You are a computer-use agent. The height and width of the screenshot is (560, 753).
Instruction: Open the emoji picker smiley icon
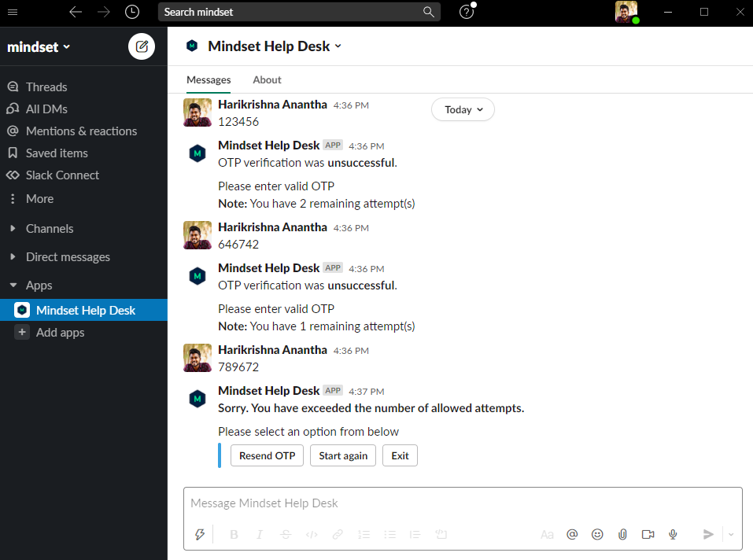pos(597,534)
